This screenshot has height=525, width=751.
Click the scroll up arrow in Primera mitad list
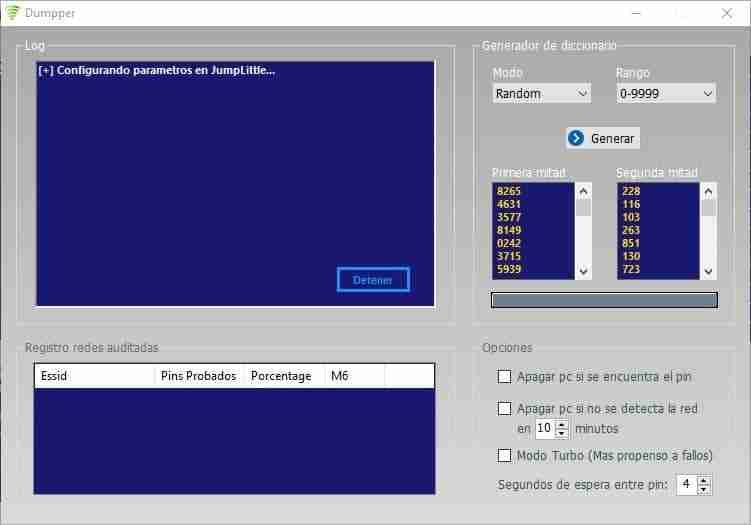pos(583,192)
